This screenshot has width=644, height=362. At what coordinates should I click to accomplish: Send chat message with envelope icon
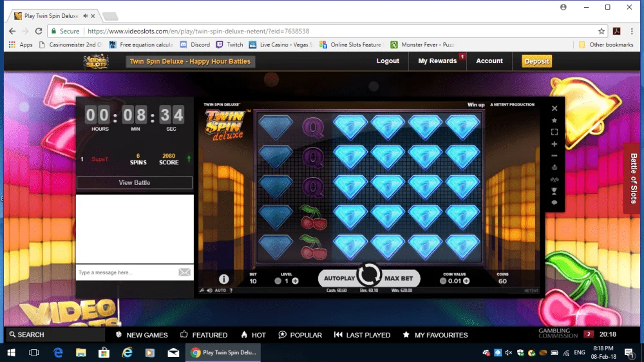[184, 272]
